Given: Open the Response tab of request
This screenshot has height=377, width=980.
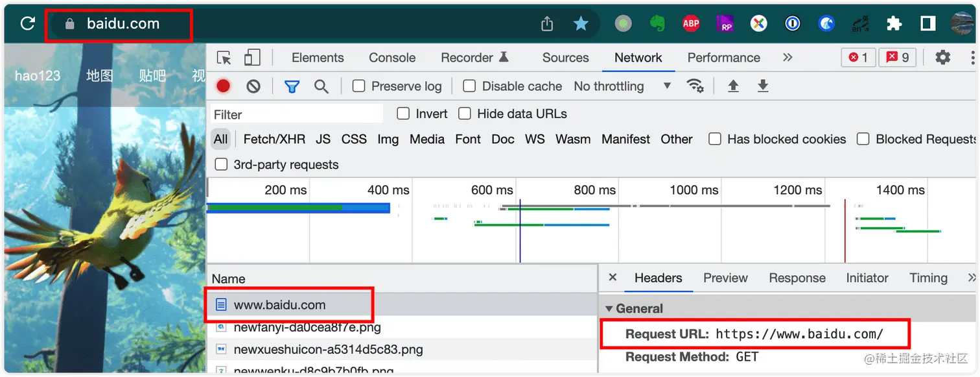Looking at the screenshot, I should (797, 278).
